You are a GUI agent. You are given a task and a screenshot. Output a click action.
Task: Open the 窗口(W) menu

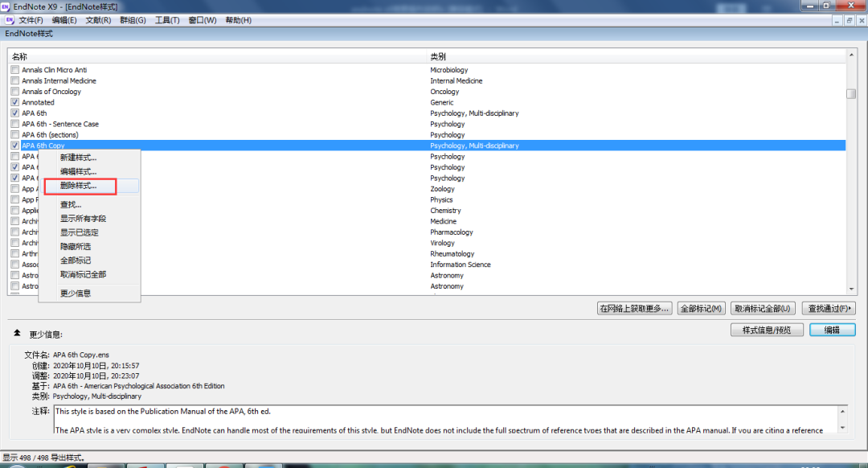[202, 20]
